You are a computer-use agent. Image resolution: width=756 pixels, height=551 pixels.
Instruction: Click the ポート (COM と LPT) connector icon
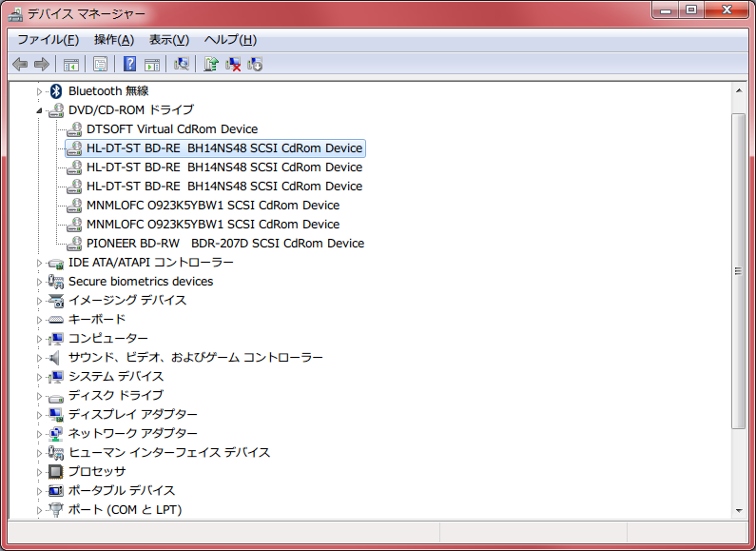pyautogui.click(x=56, y=509)
